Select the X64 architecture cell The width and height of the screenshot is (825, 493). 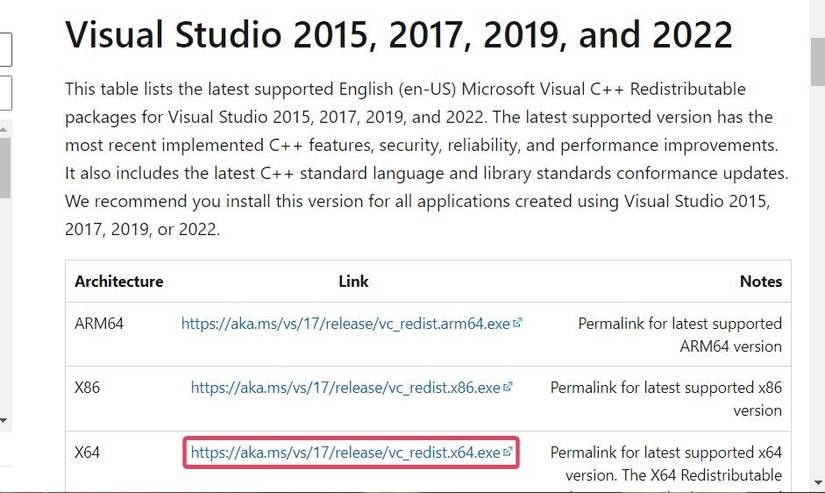click(88, 453)
